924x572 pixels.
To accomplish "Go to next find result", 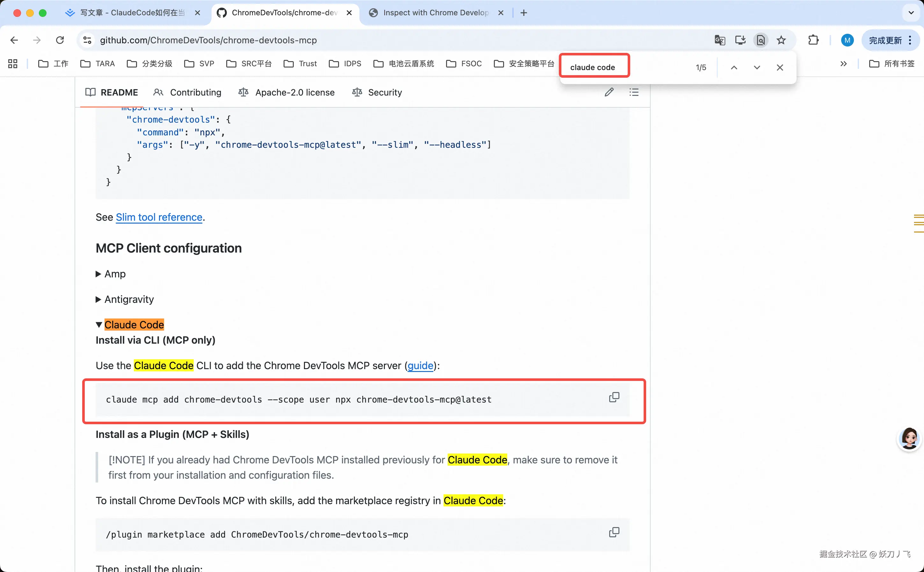I will (756, 67).
